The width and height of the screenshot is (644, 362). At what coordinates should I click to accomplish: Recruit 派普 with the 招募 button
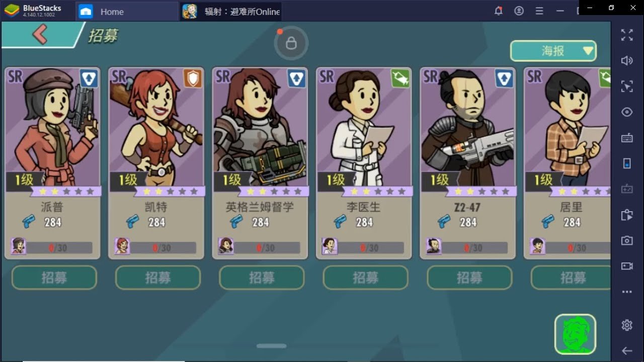(54, 278)
